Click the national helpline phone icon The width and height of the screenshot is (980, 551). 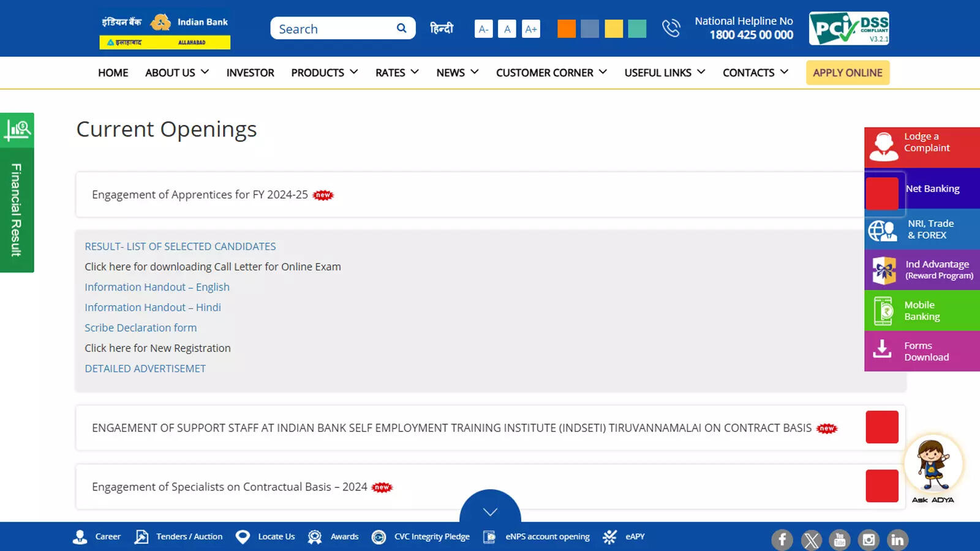pyautogui.click(x=671, y=28)
